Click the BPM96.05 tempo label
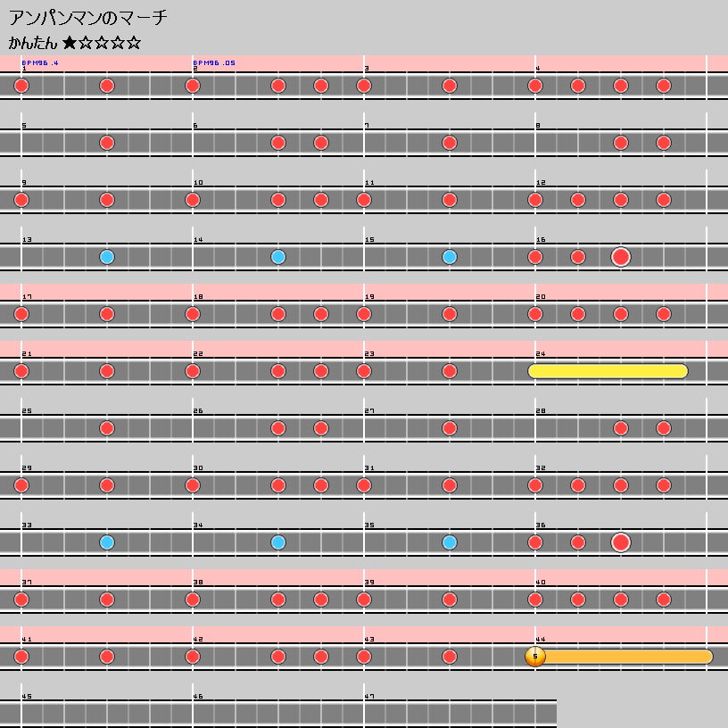The width and height of the screenshot is (728, 728). pyautogui.click(x=214, y=62)
